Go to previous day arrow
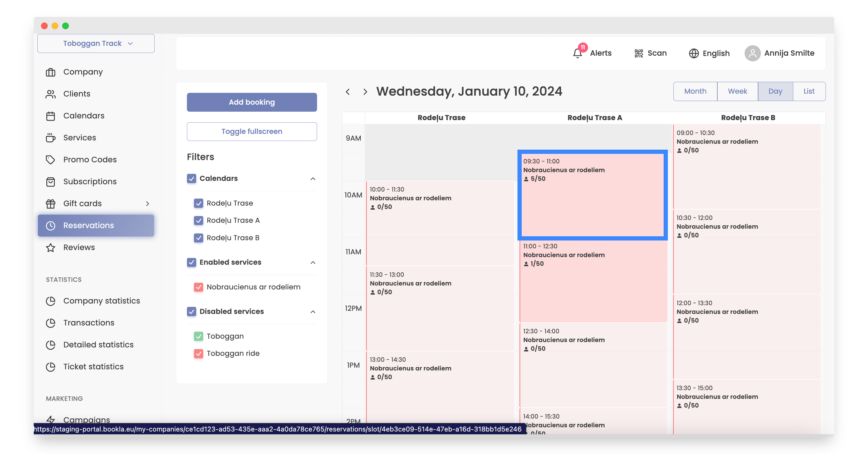The width and height of the screenshot is (868, 454). click(348, 92)
